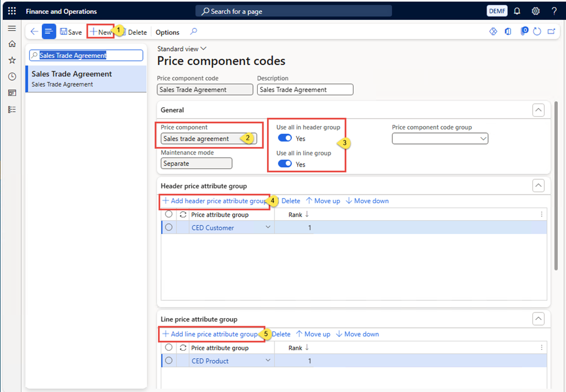Click the Search for a page box
This screenshot has width=566, height=392.
(294, 11)
